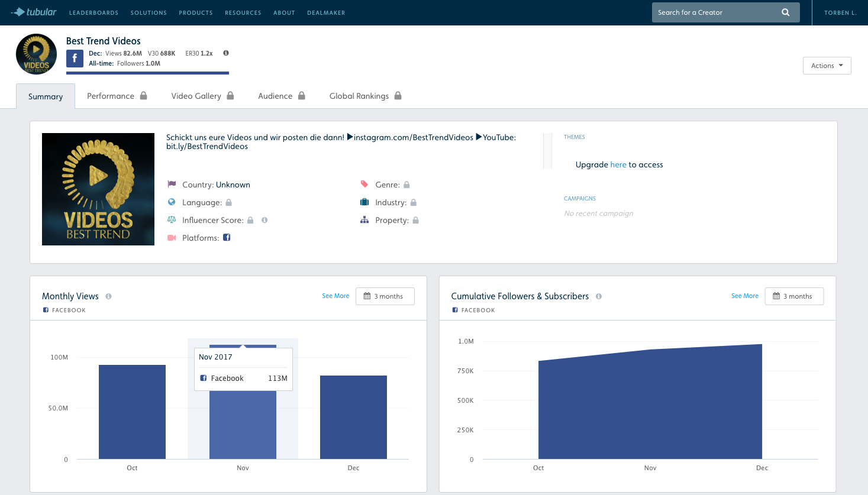
Task: Open the Monthly Views 3 months selector
Action: pyautogui.click(x=385, y=296)
